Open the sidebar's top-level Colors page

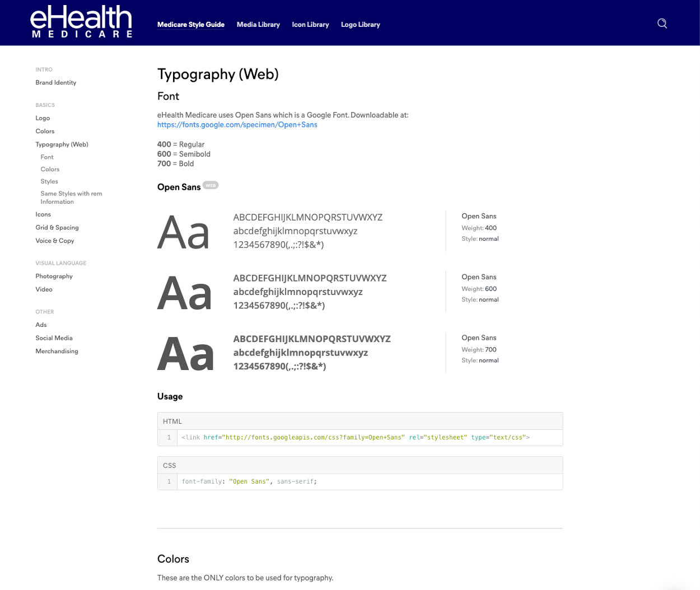pyautogui.click(x=45, y=131)
